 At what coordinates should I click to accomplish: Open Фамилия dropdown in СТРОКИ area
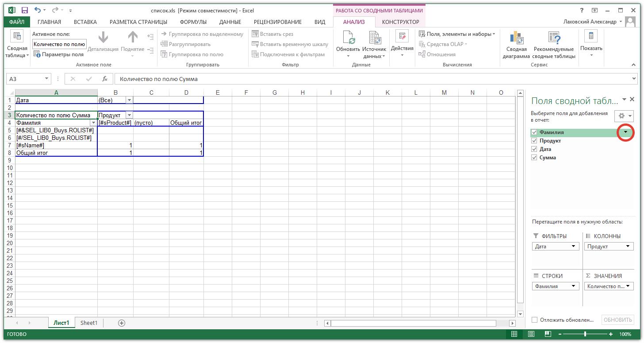(x=574, y=286)
